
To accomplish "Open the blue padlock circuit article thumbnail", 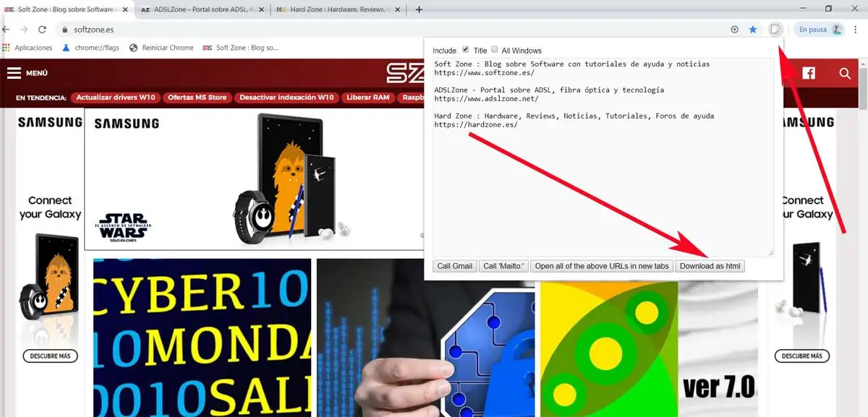I will 426,338.
